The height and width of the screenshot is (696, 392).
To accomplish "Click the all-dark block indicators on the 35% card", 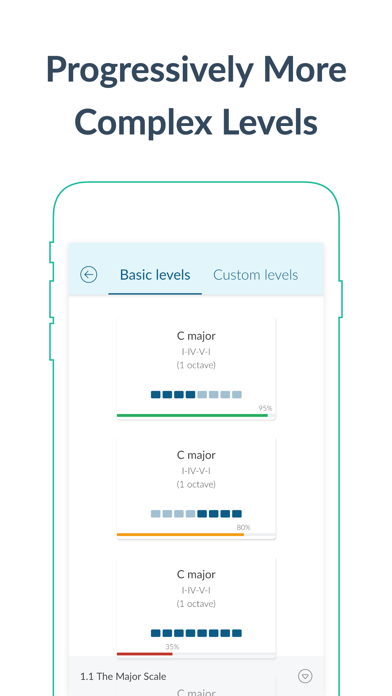I will pos(196,633).
